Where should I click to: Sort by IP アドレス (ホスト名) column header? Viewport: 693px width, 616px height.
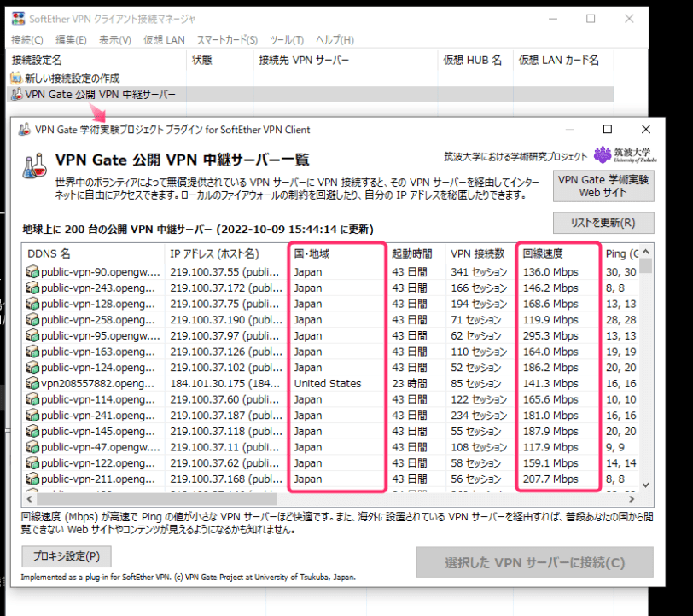click(227, 253)
